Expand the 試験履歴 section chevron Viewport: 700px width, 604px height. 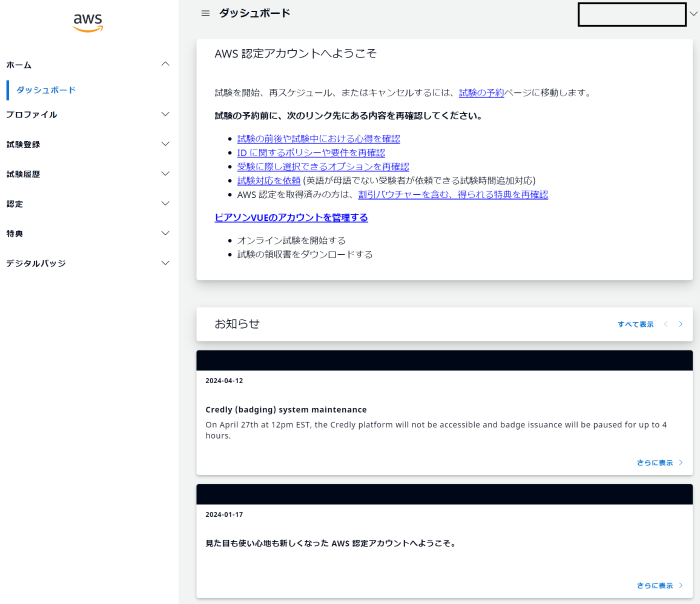point(165,173)
